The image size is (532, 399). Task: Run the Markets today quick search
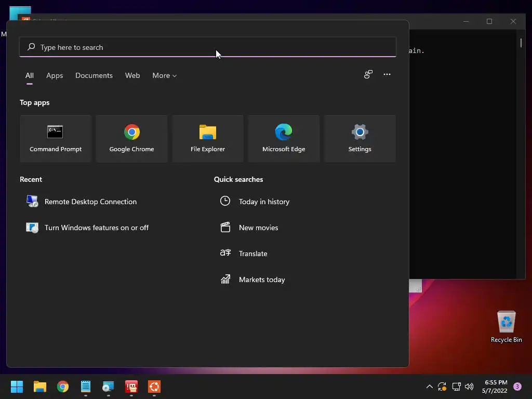252,280
